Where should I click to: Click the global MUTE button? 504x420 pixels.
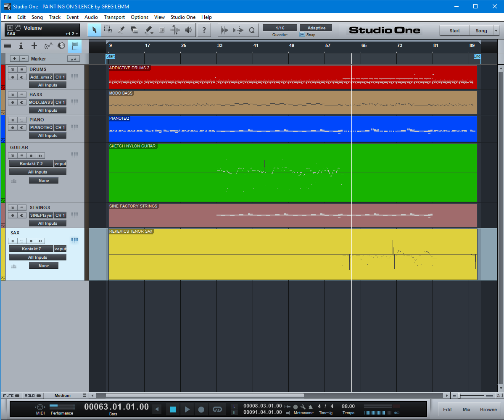pos(11,396)
